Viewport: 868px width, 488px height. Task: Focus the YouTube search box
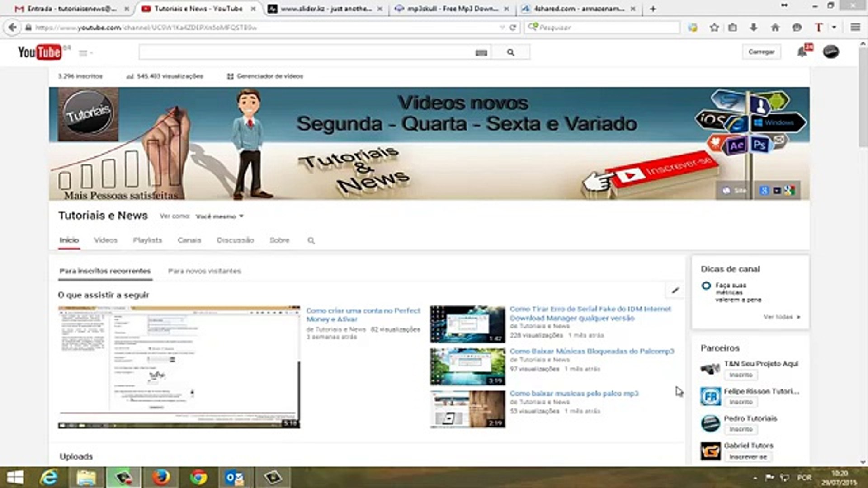pyautogui.click(x=307, y=52)
